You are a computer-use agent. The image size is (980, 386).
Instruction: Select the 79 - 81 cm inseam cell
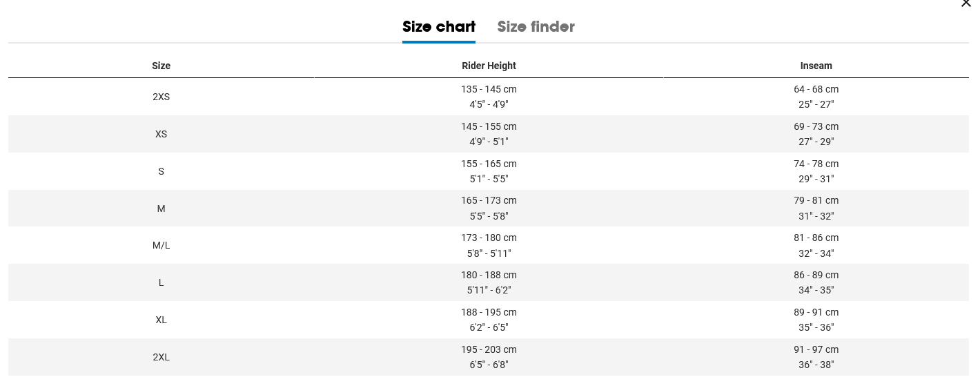tap(816, 200)
